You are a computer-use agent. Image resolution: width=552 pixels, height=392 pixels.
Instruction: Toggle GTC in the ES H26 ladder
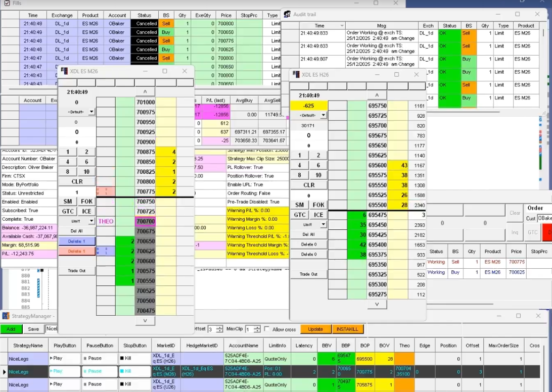coord(300,215)
